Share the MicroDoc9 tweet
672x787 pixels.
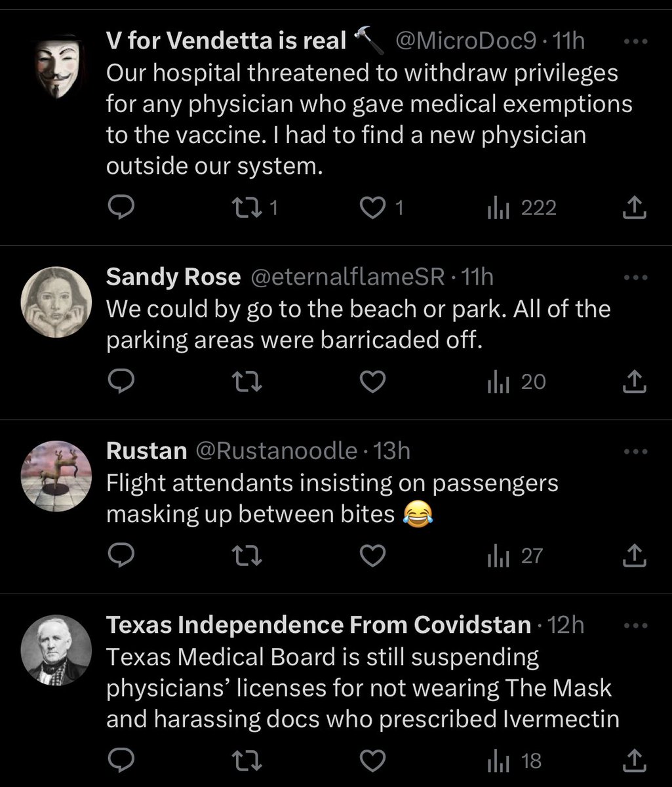[x=634, y=208]
